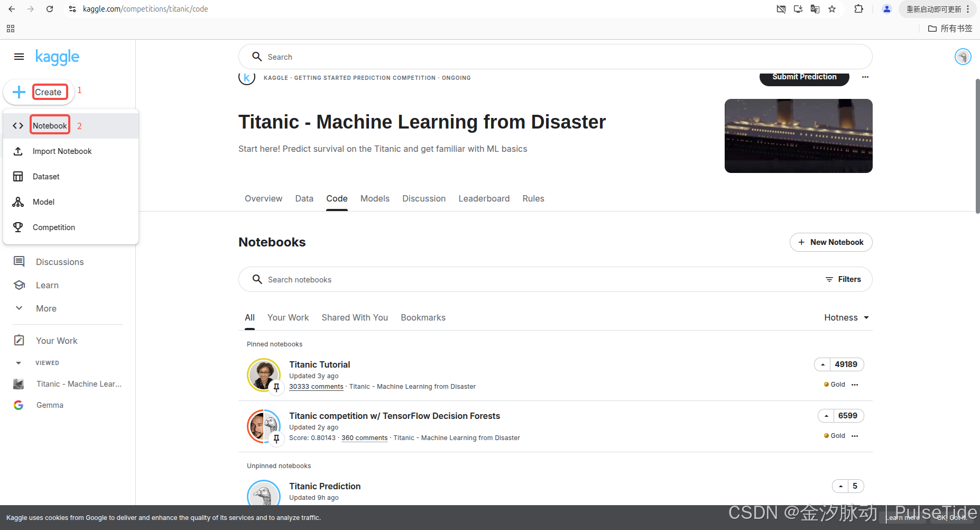
Task: Switch to the Models tab
Action: 375,198
